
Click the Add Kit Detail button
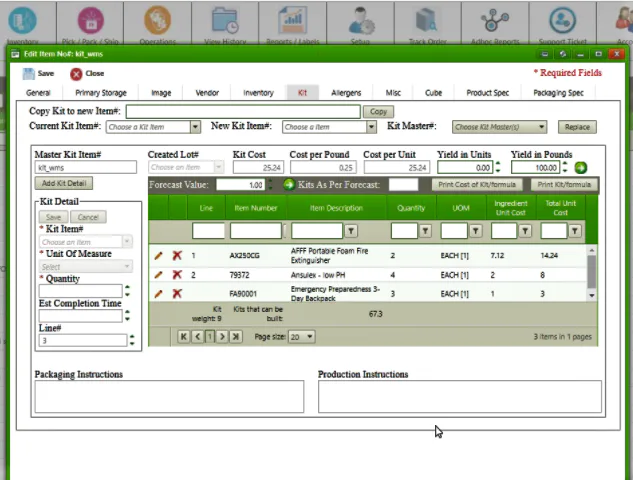coord(64,183)
